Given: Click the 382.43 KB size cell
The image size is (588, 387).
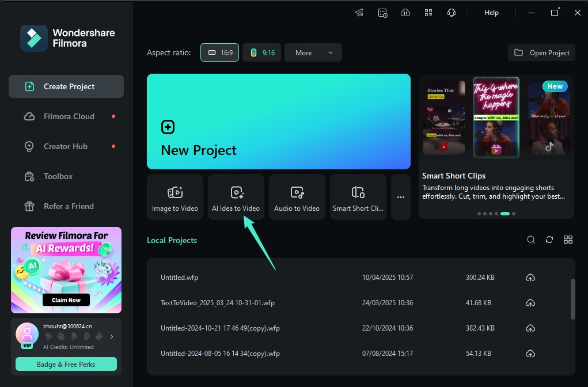Looking at the screenshot, I should coord(480,328).
